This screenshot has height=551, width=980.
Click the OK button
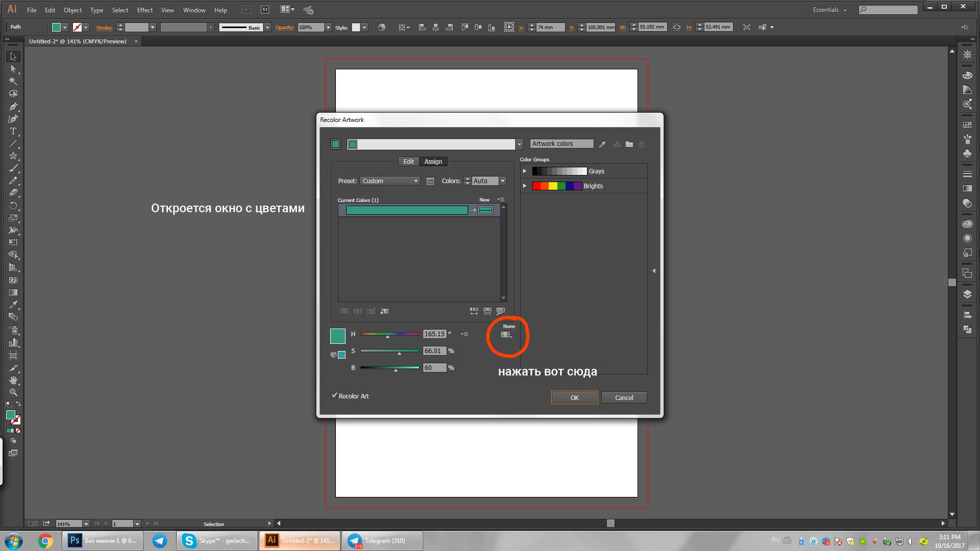574,397
